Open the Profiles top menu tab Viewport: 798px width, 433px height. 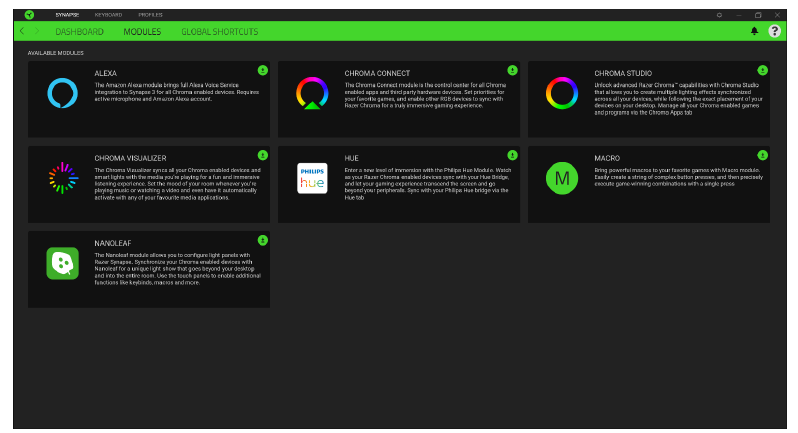click(151, 15)
